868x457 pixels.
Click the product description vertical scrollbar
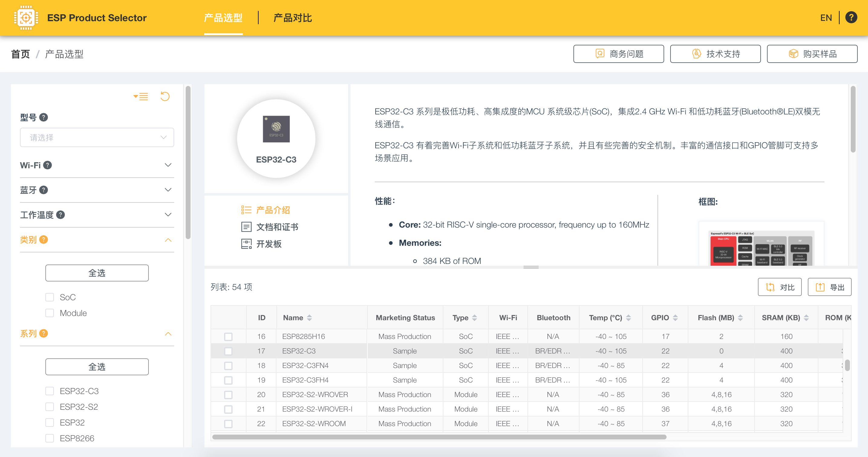(x=853, y=119)
